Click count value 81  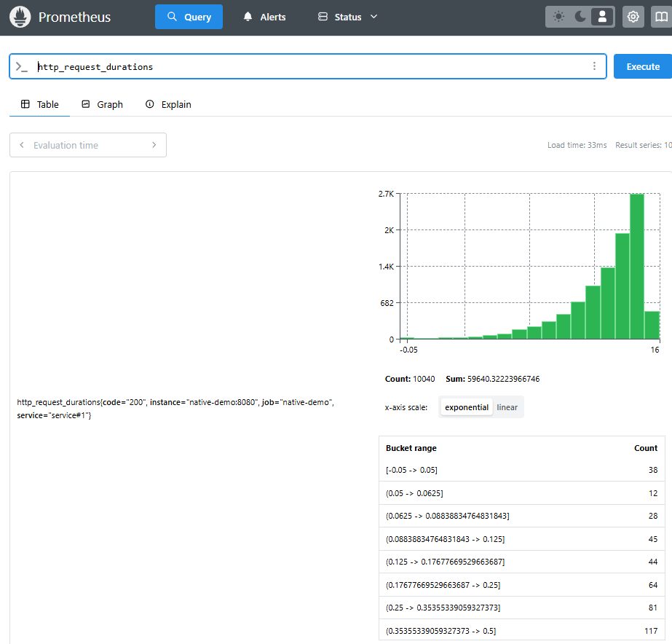tap(653, 608)
